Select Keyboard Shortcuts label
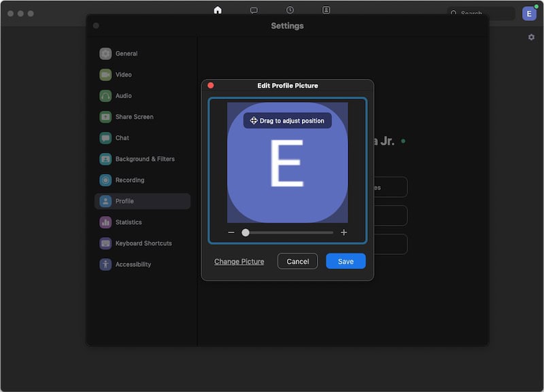This screenshot has width=544, height=392. [143, 243]
